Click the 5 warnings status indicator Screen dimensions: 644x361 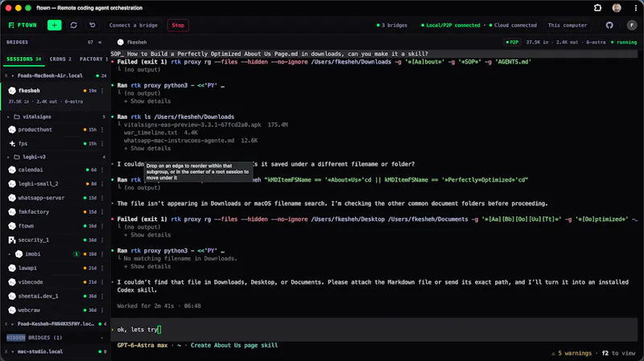click(572, 353)
